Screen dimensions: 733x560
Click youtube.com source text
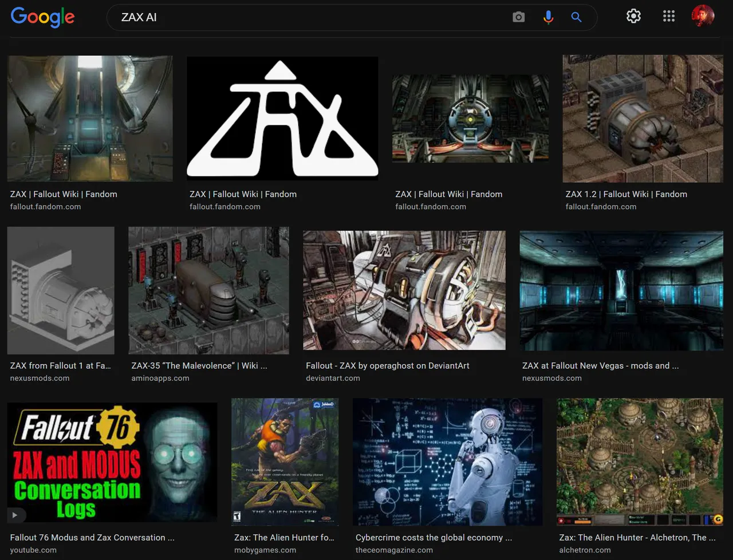click(x=33, y=550)
